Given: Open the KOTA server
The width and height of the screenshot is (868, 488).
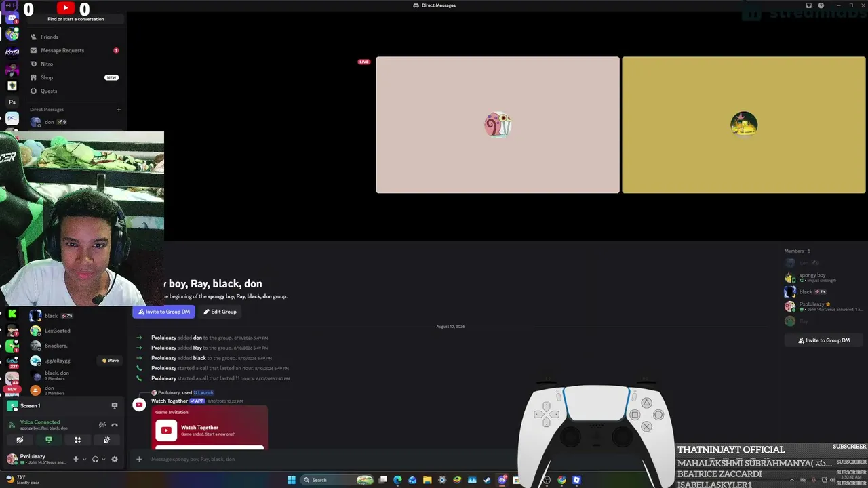Looking at the screenshot, I should [12, 52].
